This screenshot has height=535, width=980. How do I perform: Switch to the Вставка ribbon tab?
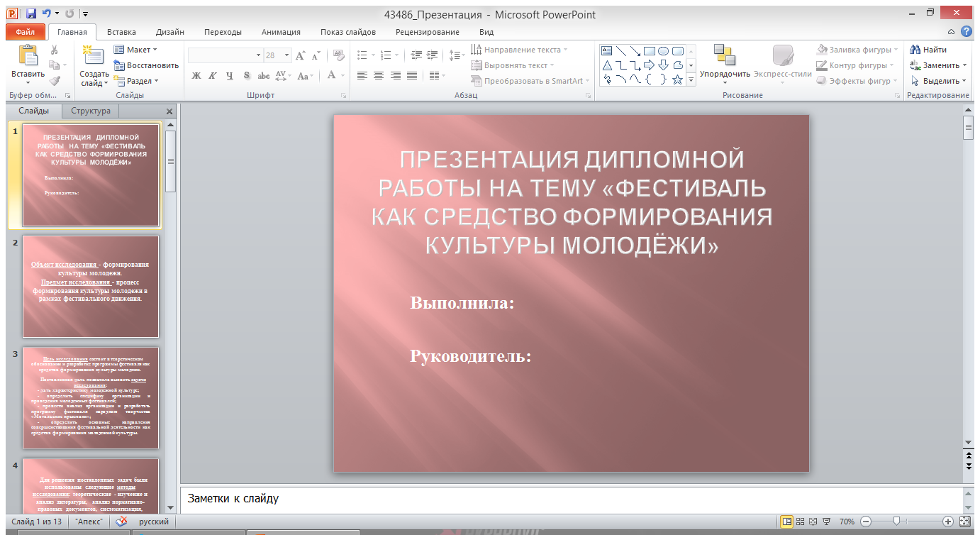point(121,32)
